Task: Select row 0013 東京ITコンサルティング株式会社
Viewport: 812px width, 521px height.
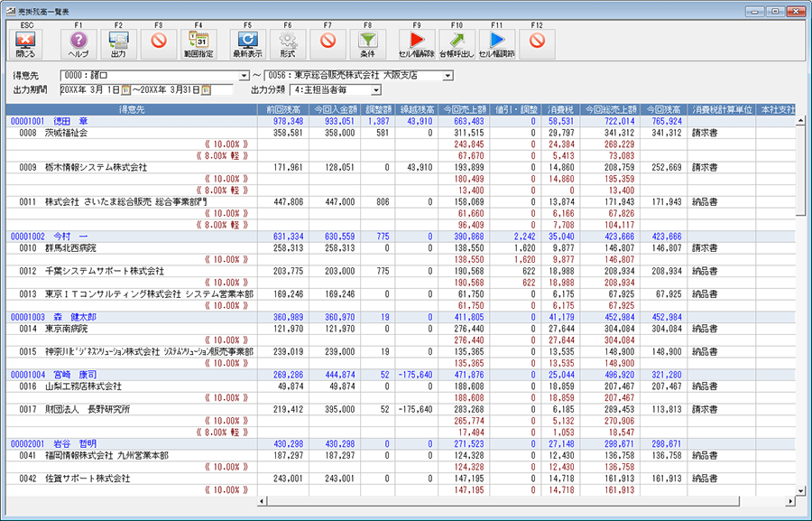Action: coord(401,294)
